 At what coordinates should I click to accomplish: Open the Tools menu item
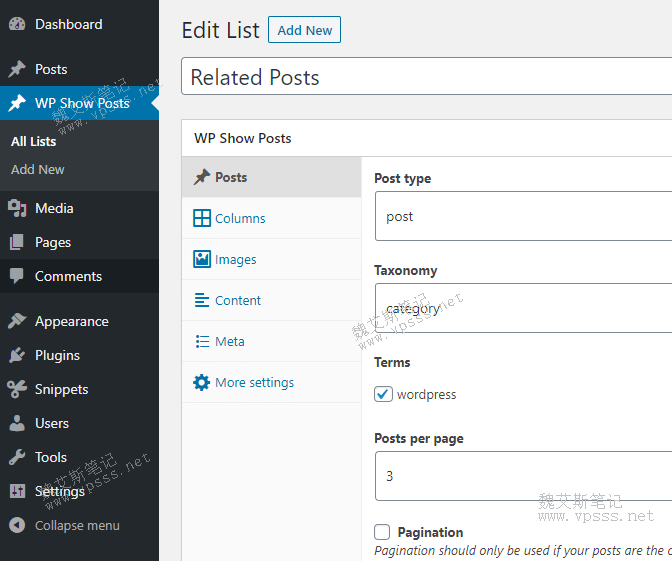79,457
